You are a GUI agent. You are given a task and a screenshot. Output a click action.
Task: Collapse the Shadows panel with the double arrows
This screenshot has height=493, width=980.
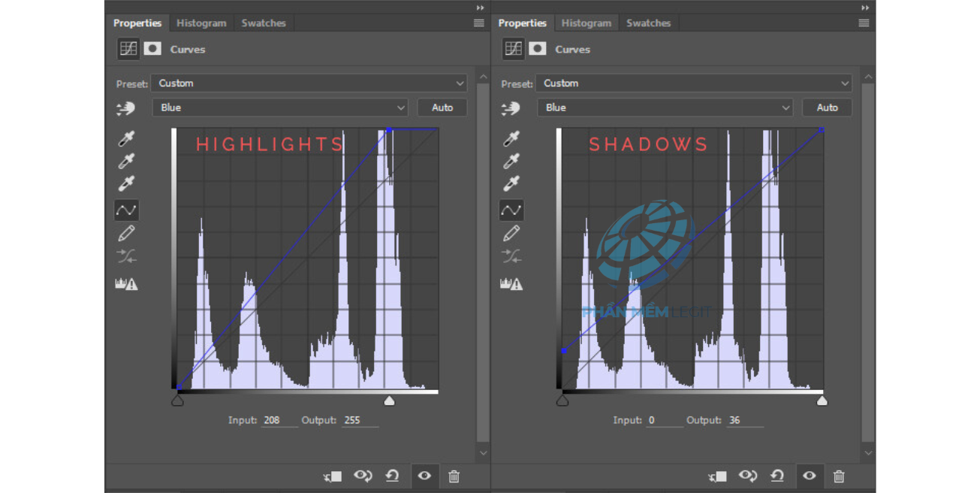tap(866, 8)
